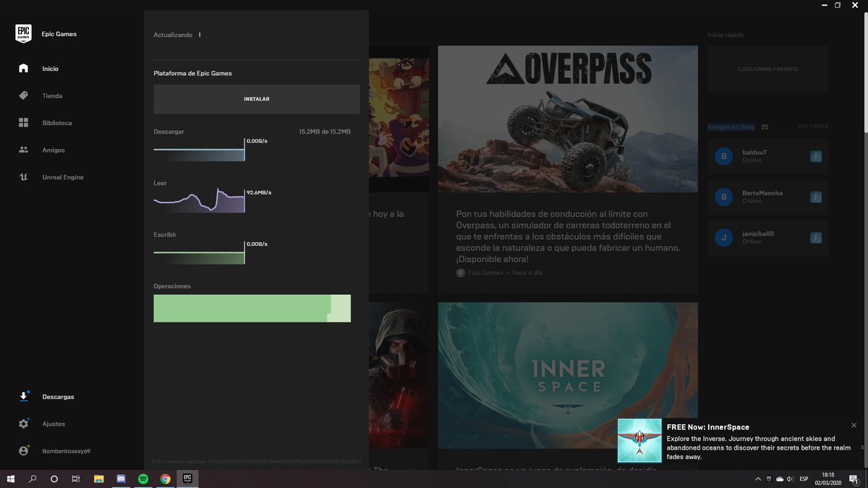This screenshot has height=488, width=868.
Task: Click the javipiba80 friend name
Action: tap(758, 234)
